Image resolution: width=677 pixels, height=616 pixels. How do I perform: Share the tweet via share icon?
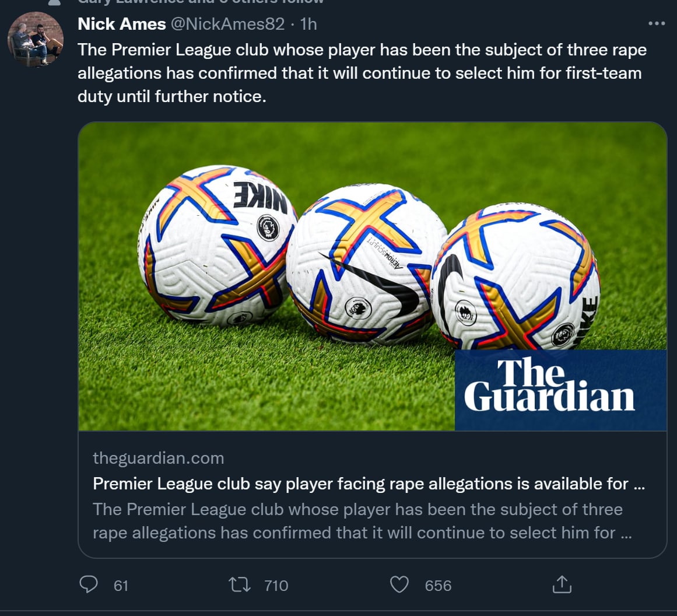pyautogui.click(x=562, y=584)
